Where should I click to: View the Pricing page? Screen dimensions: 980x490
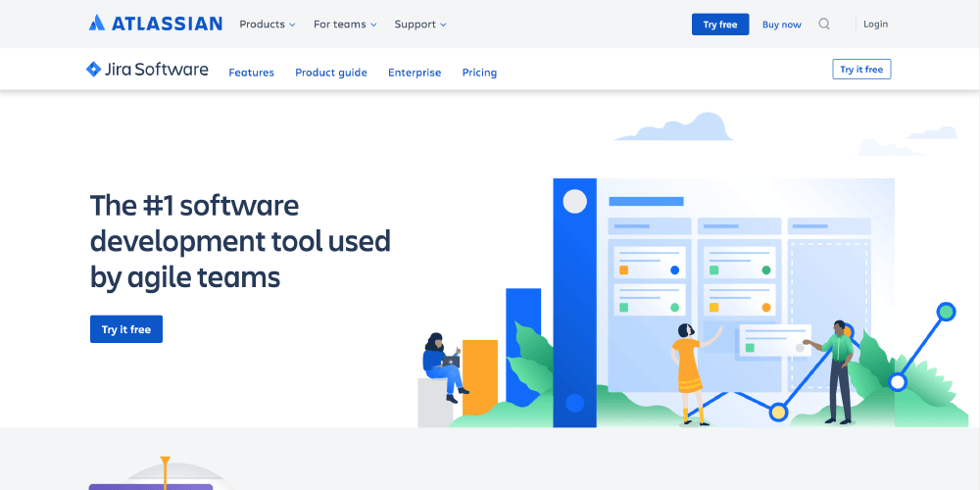pyautogui.click(x=479, y=73)
